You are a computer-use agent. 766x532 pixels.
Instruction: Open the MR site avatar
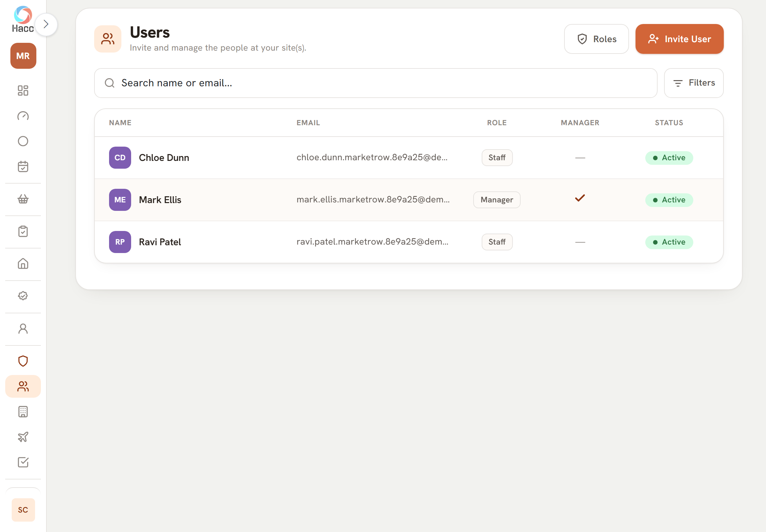[x=23, y=56]
